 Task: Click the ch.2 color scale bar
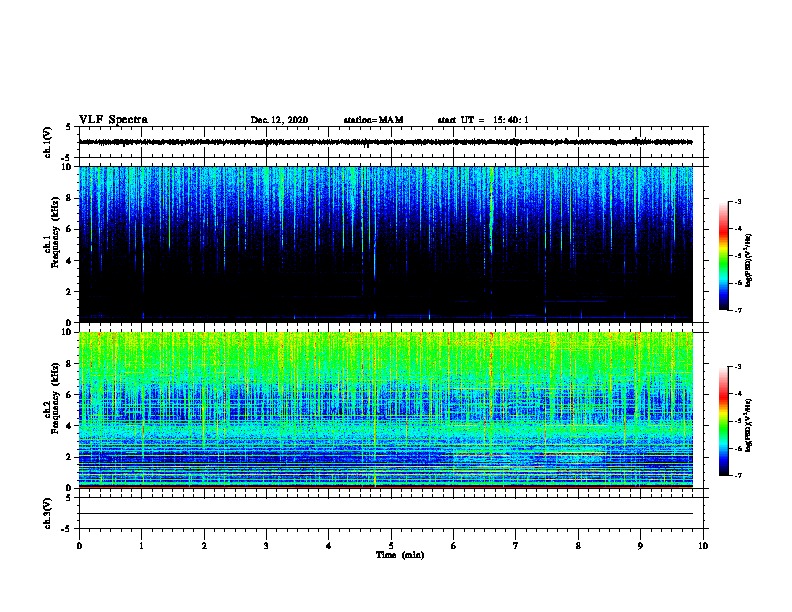[x=723, y=421]
